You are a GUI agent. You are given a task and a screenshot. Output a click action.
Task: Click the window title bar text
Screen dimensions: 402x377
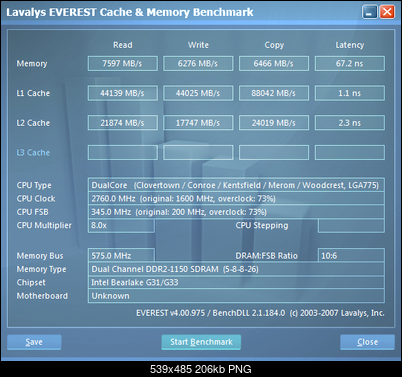(x=130, y=12)
